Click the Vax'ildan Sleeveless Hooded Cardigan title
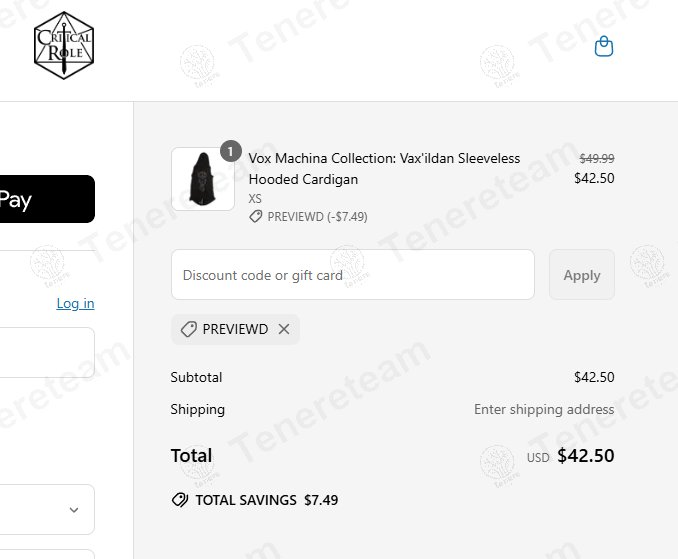 (384, 169)
